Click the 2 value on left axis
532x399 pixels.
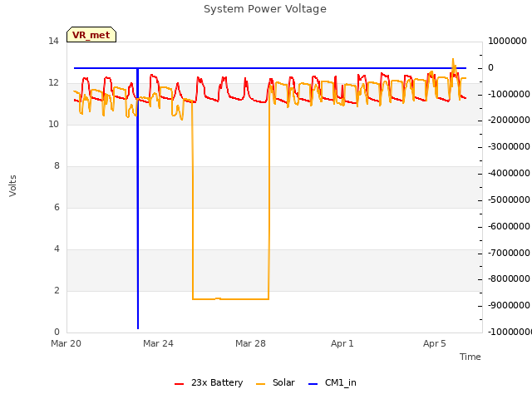tap(57, 291)
